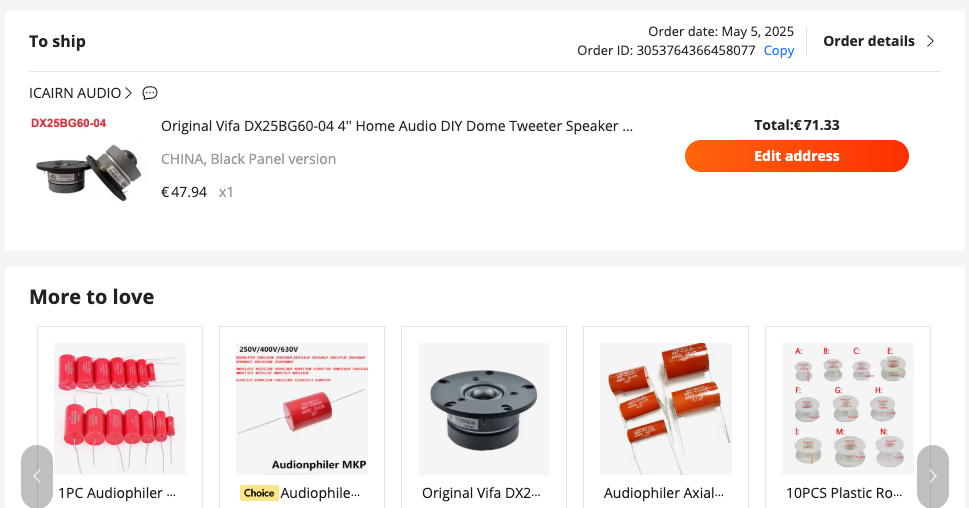Open the 10PCS Plastic Ro... product title
Image resolution: width=969 pixels, height=508 pixels.
pos(844,493)
